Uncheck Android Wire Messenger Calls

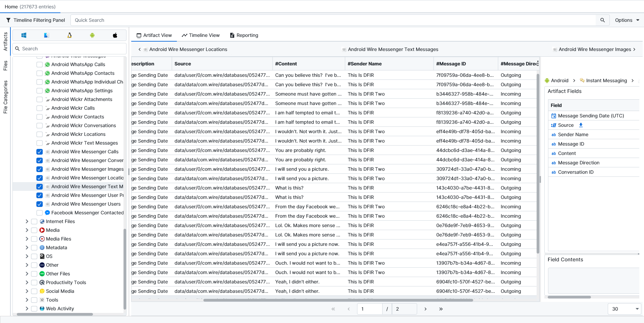tap(39, 152)
